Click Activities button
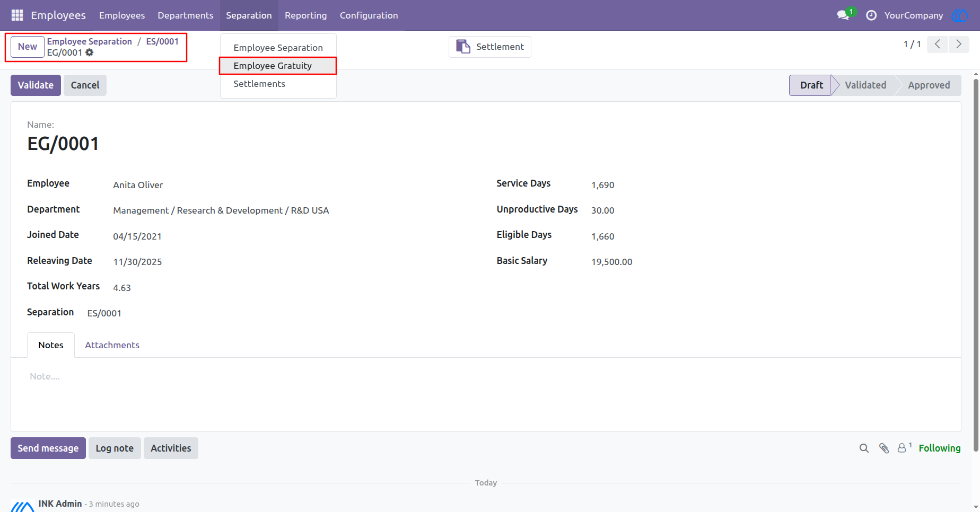Image resolution: width=980 pixels, height=512 pixels. coord(171,448)
